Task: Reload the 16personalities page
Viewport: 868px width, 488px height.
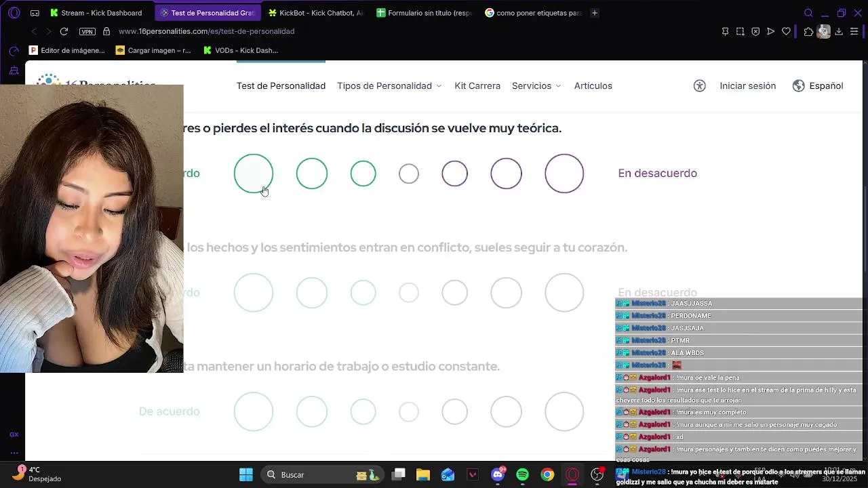Action: (x=64, y=31)
